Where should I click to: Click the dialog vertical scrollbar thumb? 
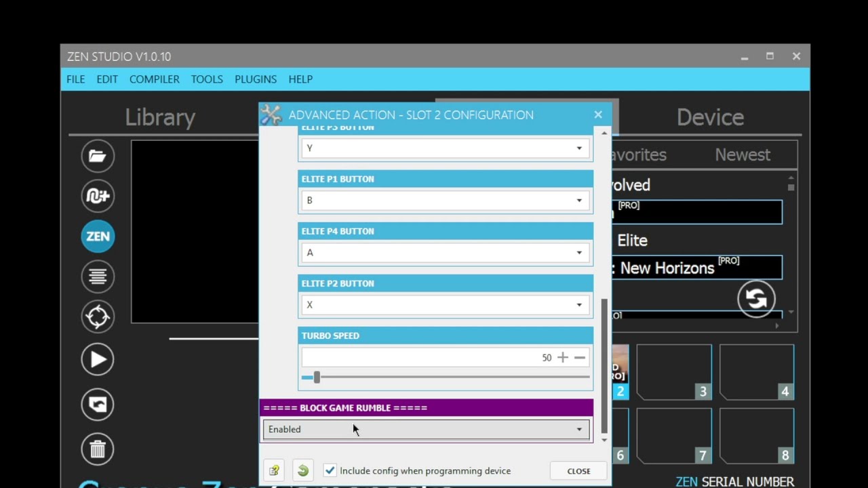[604, 366]
